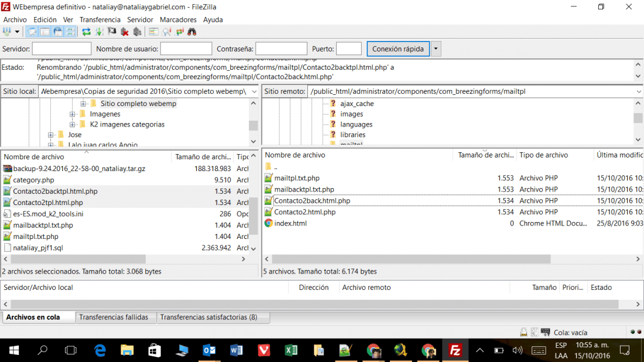
Task: Toggle the message log display
Action: pyautogui.click(x=32, y=32)
